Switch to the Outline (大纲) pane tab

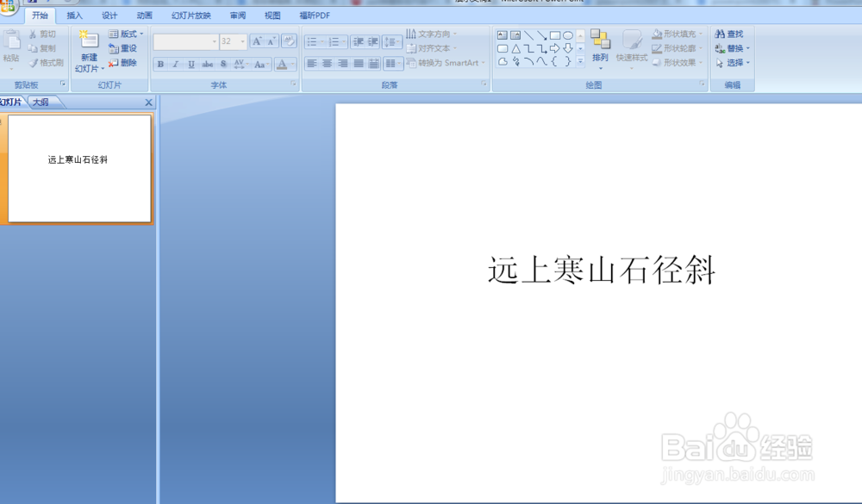[41, 103]
